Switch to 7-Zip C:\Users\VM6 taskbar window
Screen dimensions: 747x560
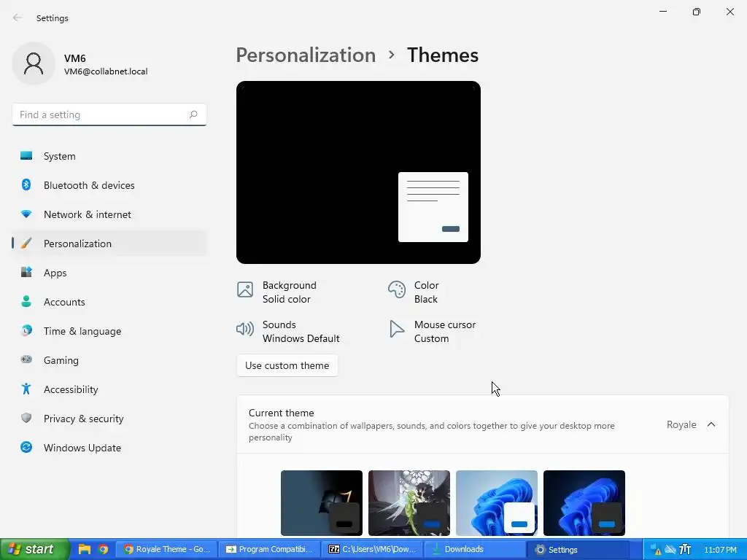[373, 549]
